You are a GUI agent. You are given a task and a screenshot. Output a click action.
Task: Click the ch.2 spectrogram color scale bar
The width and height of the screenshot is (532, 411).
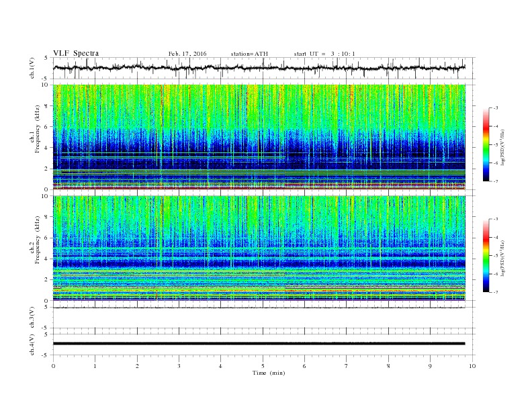486,255
